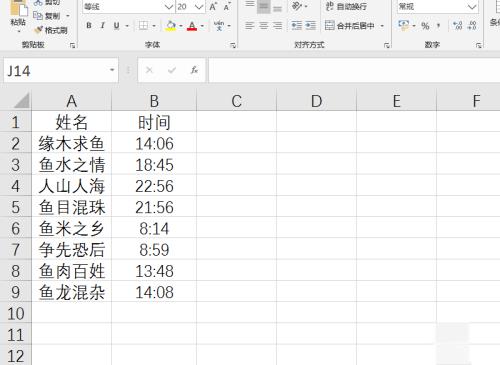The width and height of the screenshot is (500, 365).
Task: Open Name Box dropdown arrow
Action: coord(112,70)
